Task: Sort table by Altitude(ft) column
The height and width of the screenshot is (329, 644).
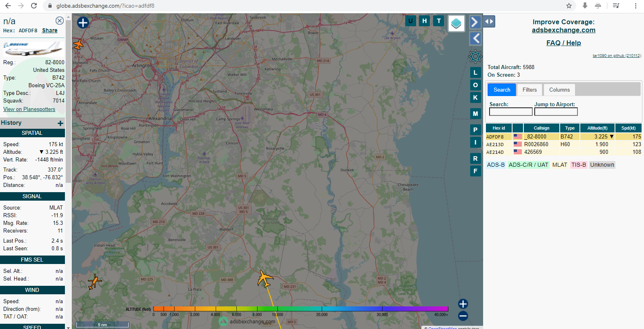Action: coord(597,128)
